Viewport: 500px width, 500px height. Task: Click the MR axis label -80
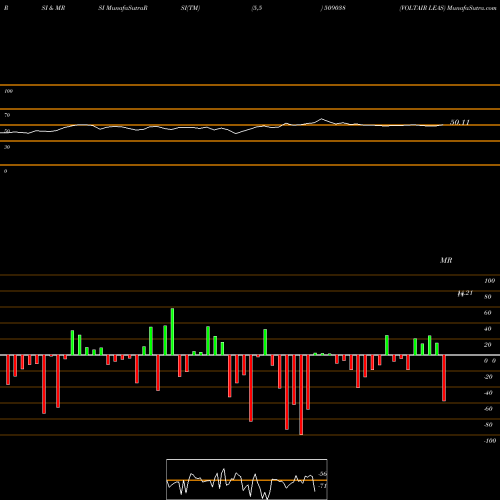(x=488, y=425)
